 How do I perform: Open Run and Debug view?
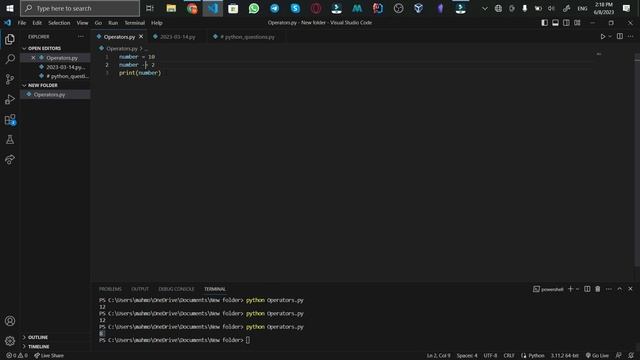tap(10, 99)
